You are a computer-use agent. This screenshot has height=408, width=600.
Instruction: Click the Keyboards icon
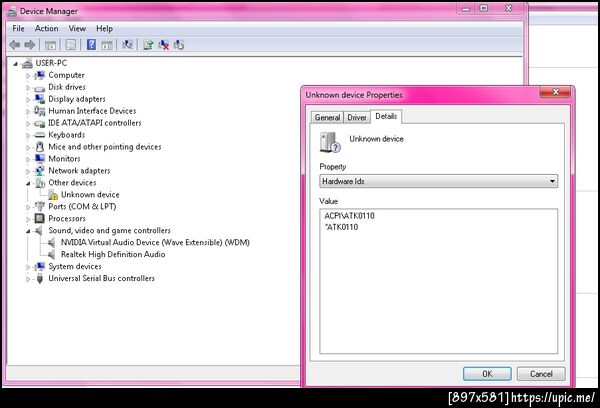pos(40,135)
